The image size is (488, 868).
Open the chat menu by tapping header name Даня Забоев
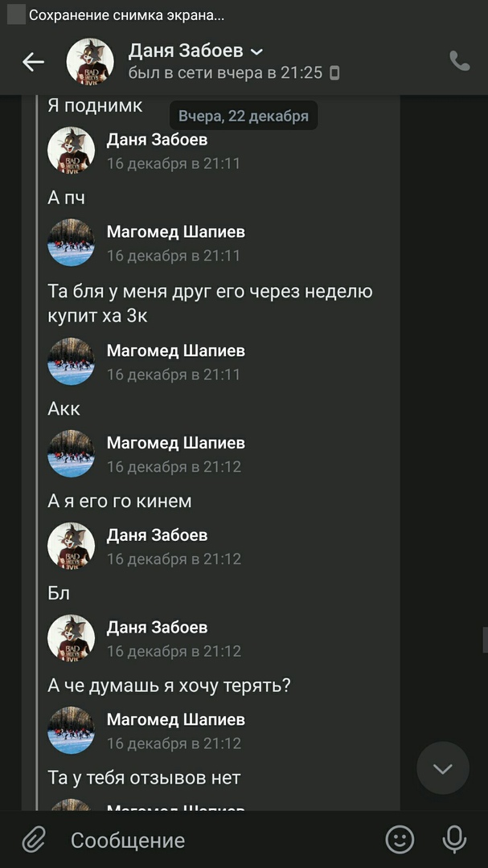click(x=186, y=51)
